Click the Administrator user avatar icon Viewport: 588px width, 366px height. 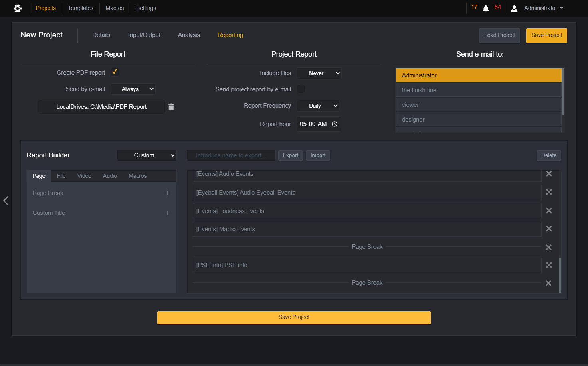click(514, 8)
